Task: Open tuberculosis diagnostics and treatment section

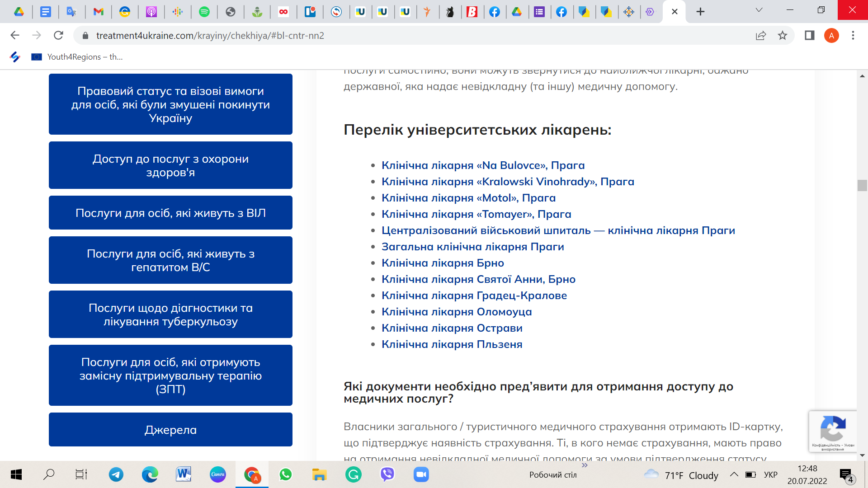Action: [x=170, y=314]
